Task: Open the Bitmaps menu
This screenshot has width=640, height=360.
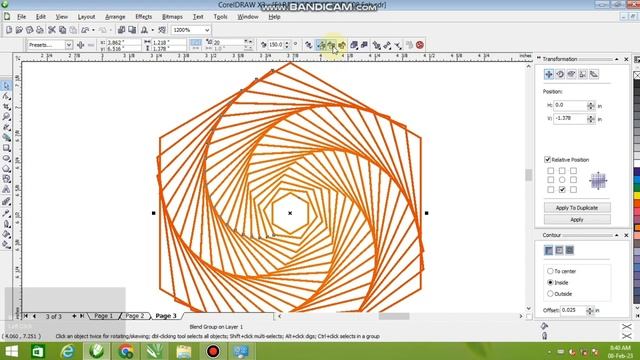Action: click(x=172, y=17)
